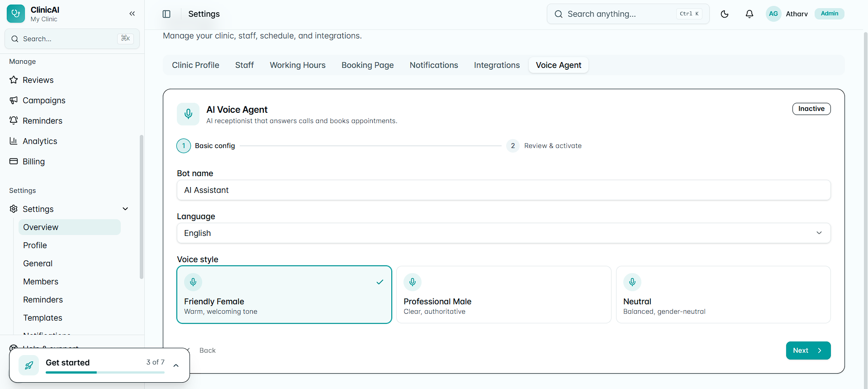Open notifications bell icon
The width and height of the screenshot is (868, 389).
tap(749, 14)
